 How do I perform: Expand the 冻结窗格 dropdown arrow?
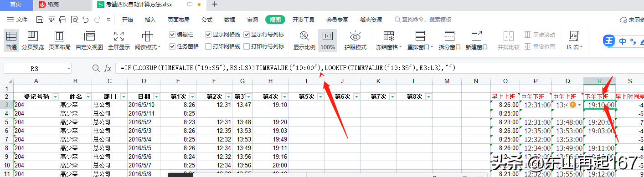coord(400,47)
